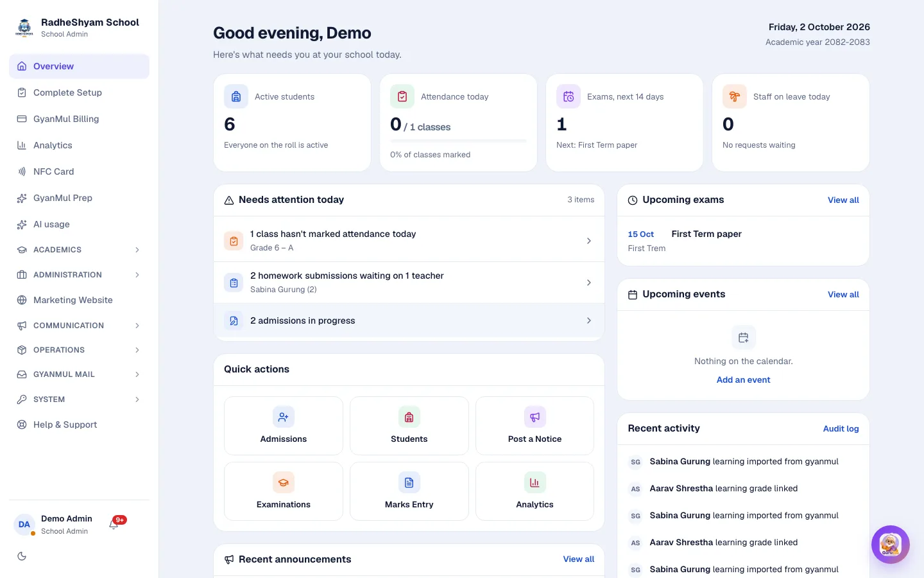Click the DA avatar for Demo Admin

pos(24,524)
